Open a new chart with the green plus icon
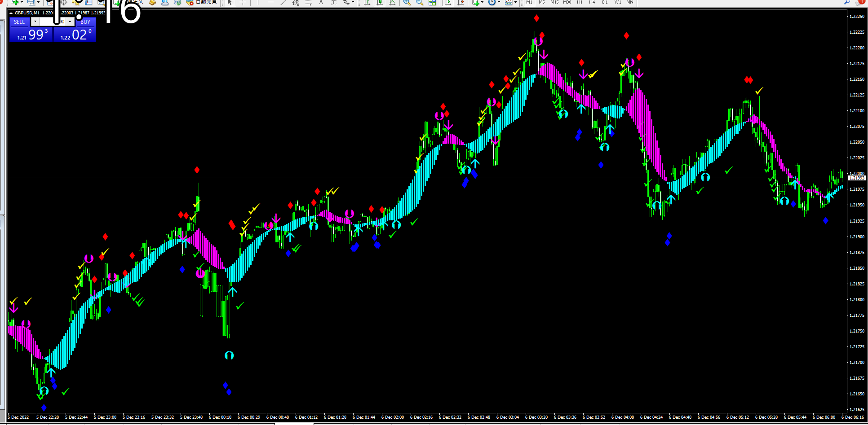Image resolution: width=868 pixels, height=425 pixels. 14,2
